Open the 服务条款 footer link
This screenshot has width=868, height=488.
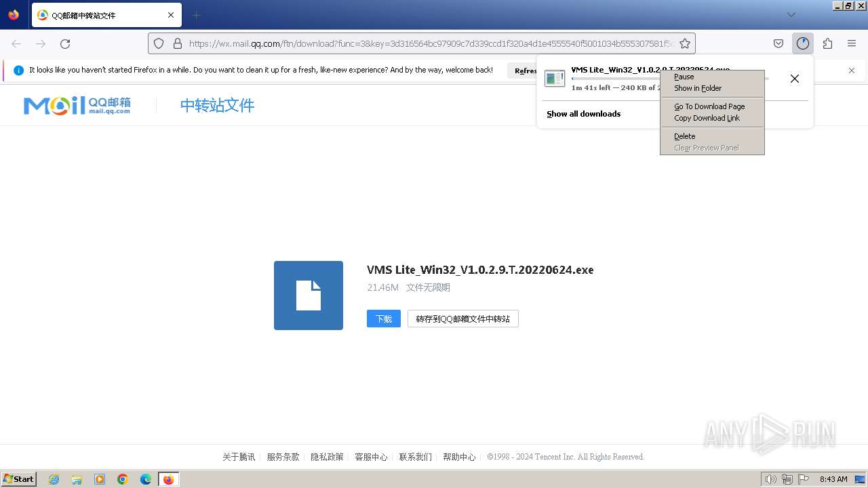[x=283, y=457]
